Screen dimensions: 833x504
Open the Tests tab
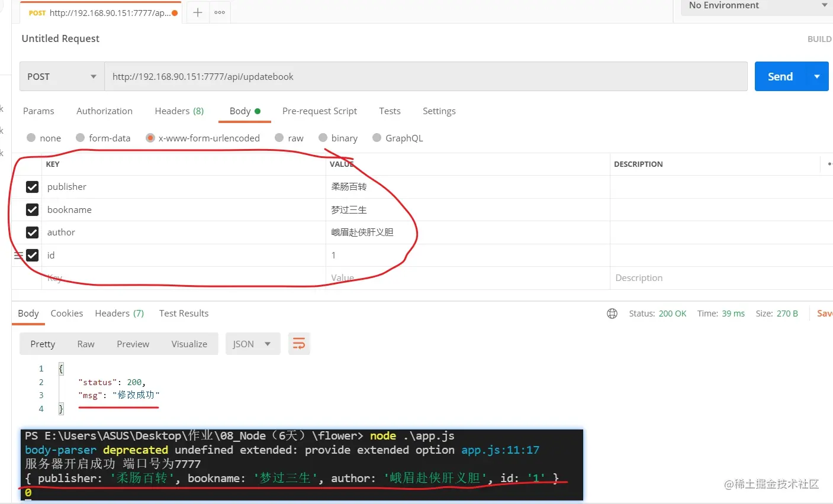(x=390, y=111)
